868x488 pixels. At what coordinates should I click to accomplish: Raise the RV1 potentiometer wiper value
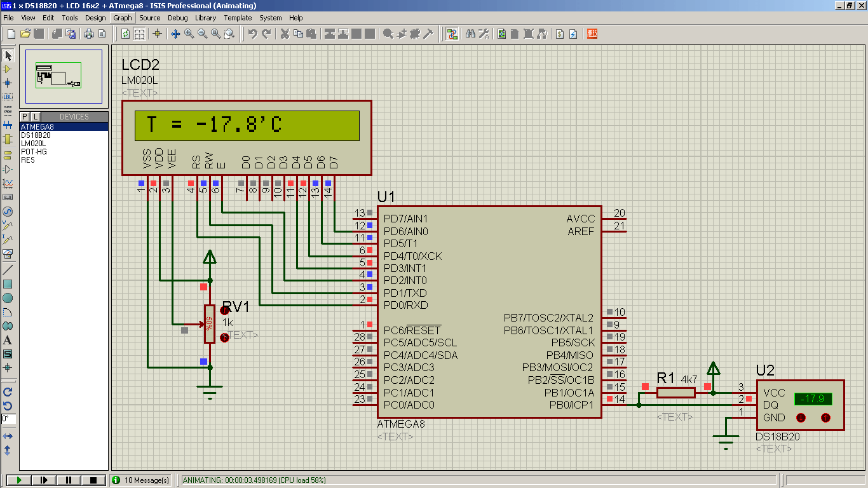click(x=224, y=311)
